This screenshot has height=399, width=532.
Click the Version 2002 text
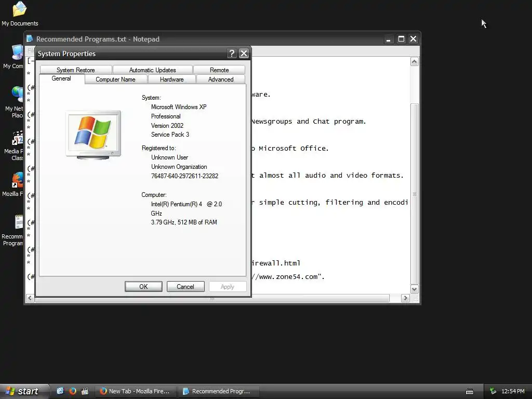tap(167, 126)
